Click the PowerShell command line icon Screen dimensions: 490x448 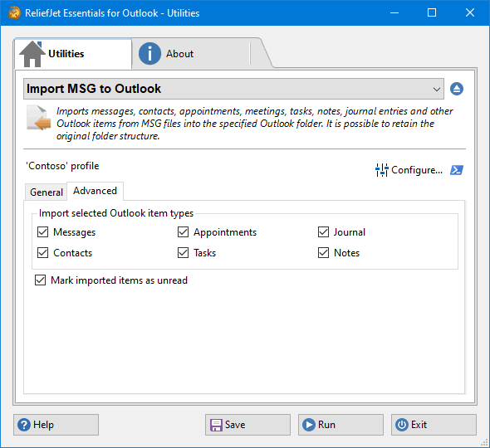[x=457, y=170]
